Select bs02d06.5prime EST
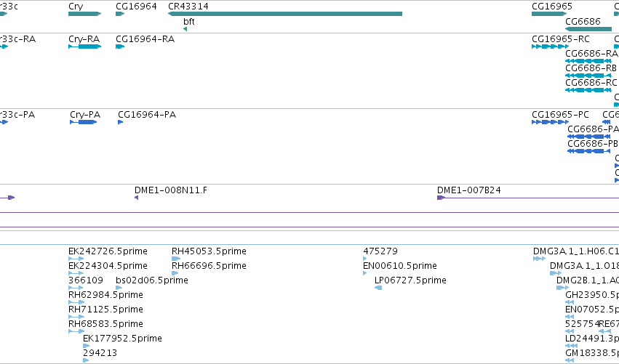This screenshot has width=619, height=364. click(119, 288)
